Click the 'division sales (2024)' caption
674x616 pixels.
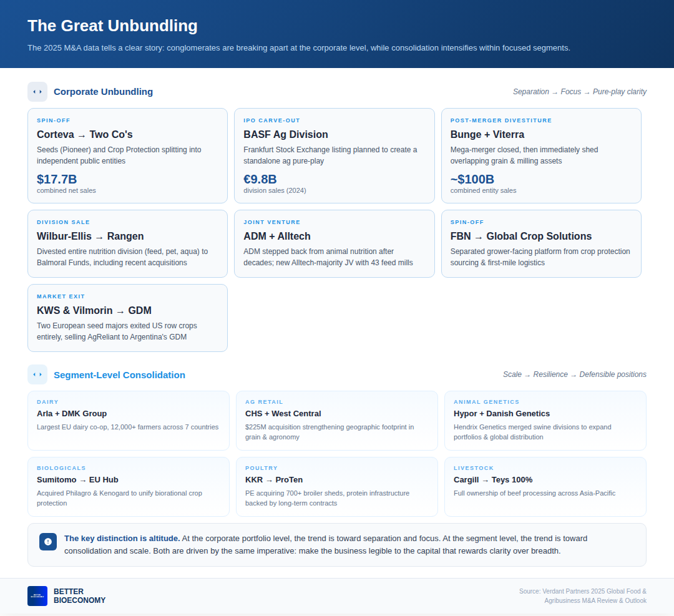click(275, 190)
